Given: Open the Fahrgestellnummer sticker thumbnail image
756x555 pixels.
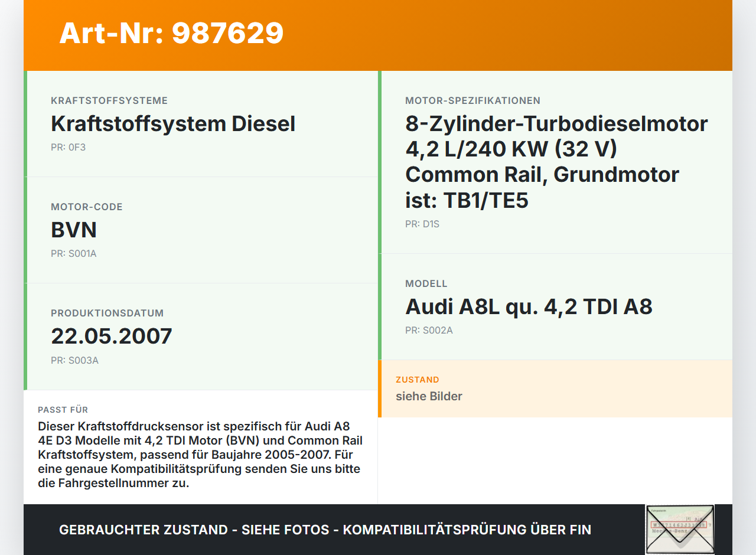Looking at the screenshot, I should point(679,530).
